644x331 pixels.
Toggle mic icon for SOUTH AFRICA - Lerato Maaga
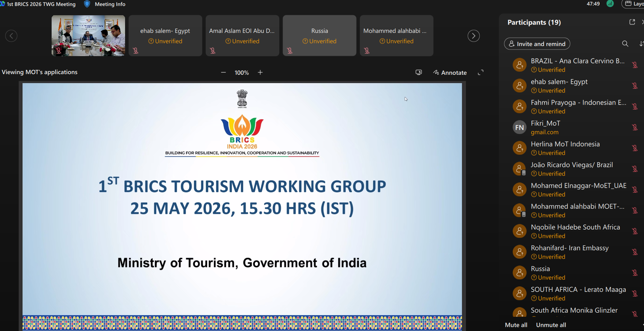(x=635, y=293)
